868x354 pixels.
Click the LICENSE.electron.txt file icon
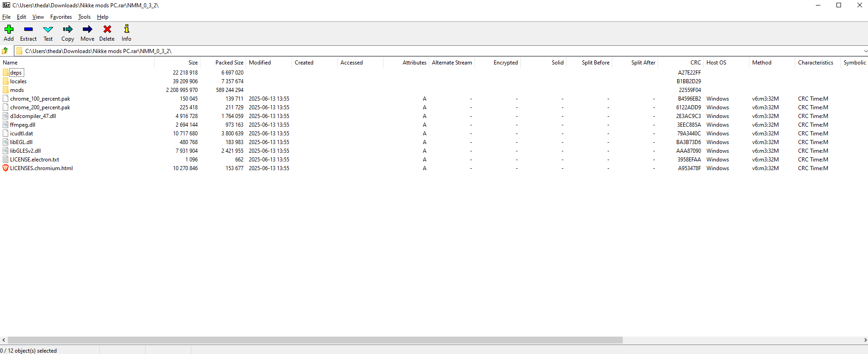[x=5, y=159]
